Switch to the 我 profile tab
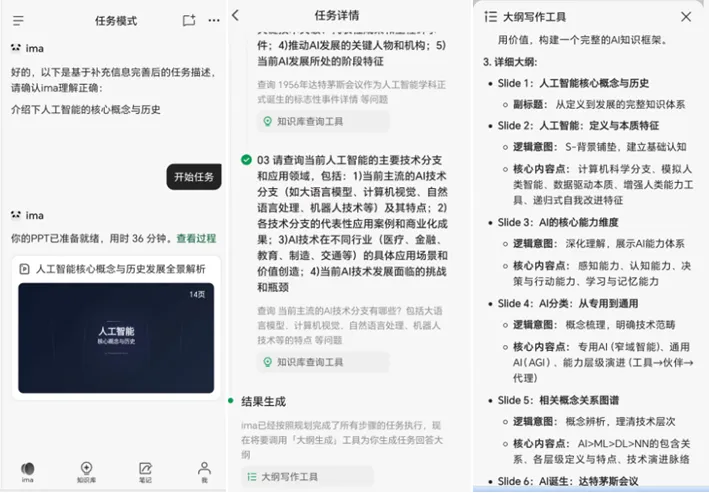Viewport: 709px width, 493px height. coord(204,473)
